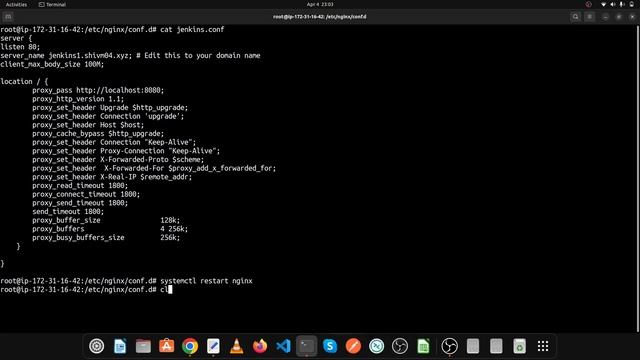This screenshot has height=360, width=640.
Task: Open the Terminal app menu in top bar
Action: click(x=52, y=4)
